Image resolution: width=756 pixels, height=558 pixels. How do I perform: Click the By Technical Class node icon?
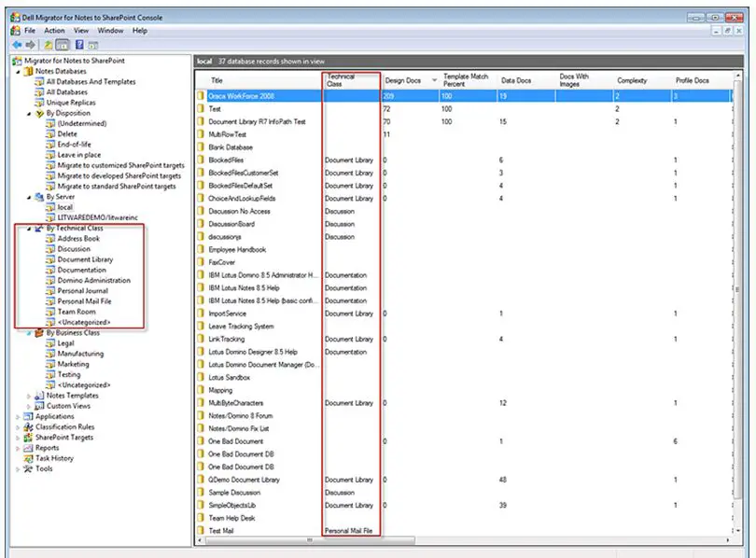[x=39, y=229]
